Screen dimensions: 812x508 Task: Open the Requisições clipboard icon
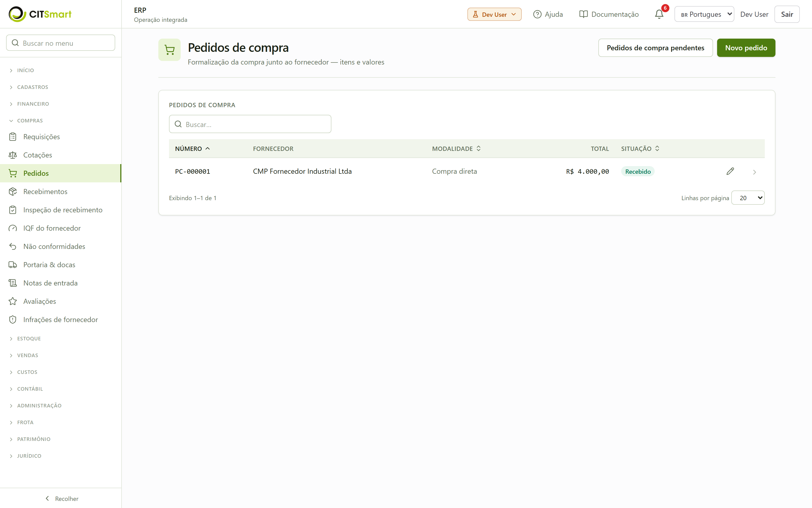(13, 137)
